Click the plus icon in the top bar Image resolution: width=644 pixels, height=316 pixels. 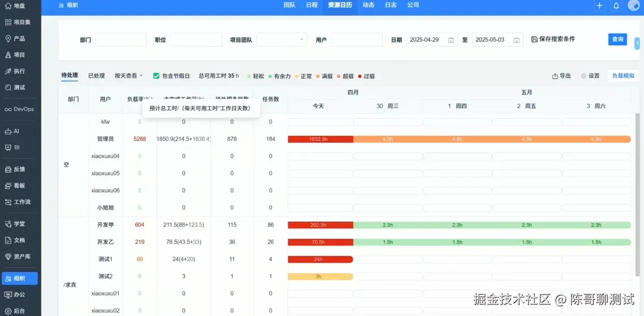click(599, 6)
